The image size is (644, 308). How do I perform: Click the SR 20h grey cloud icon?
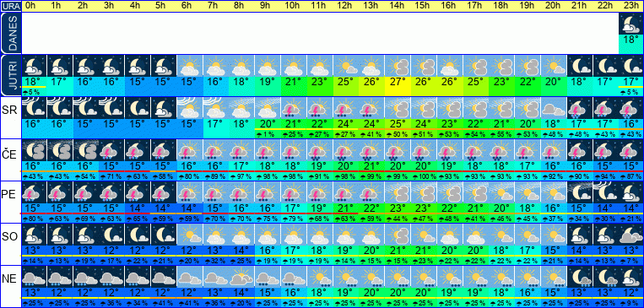coord(553,108)
